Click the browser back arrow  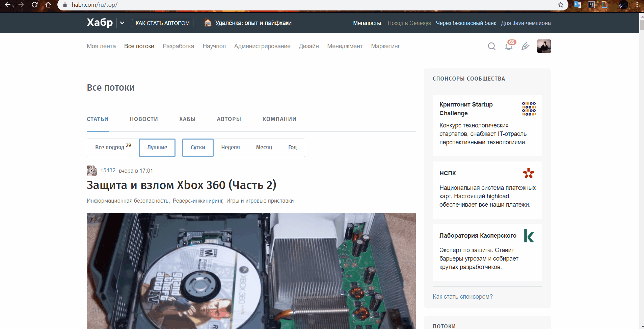tap(7, 5)
